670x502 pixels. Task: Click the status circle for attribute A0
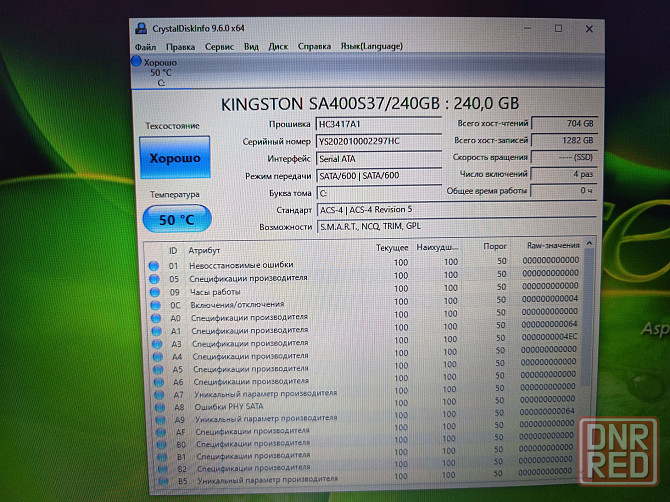pyautogui.click(x=156, y=318)
